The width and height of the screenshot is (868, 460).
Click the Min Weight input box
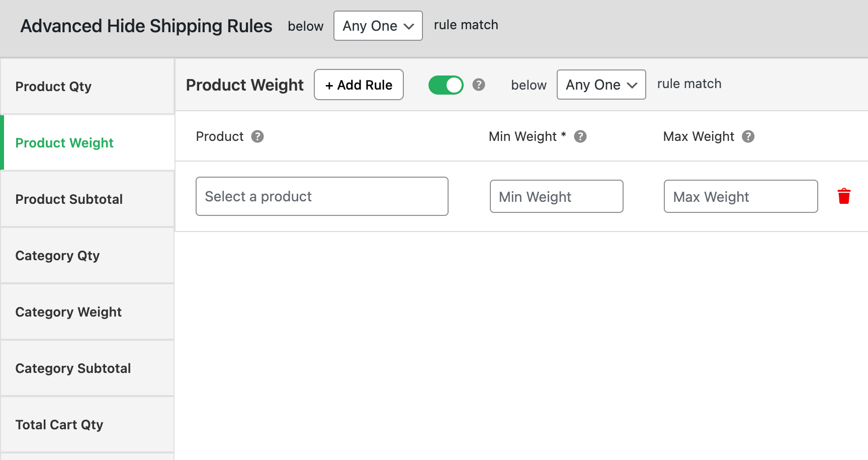556,196
